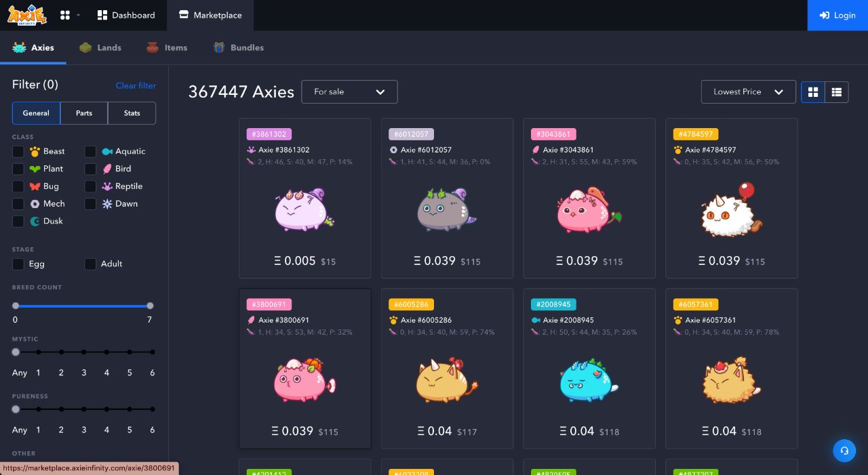Check the Plant class filter
Image resolution: width=868 pixels, height=475 pixels.
tap(18, 169)
